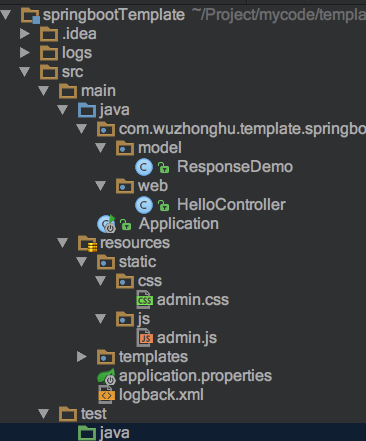Select the .idea folder label

(x=79, y=34)
